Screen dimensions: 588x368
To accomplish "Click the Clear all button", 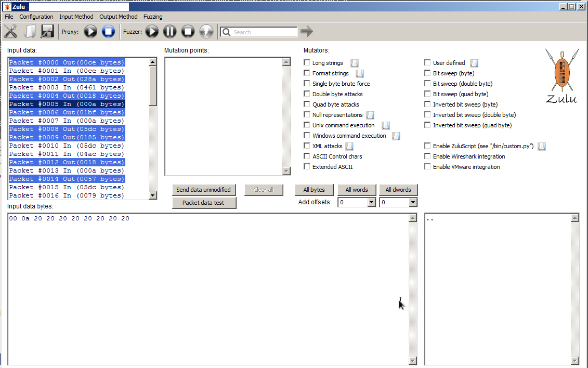I will click(264, 190).
